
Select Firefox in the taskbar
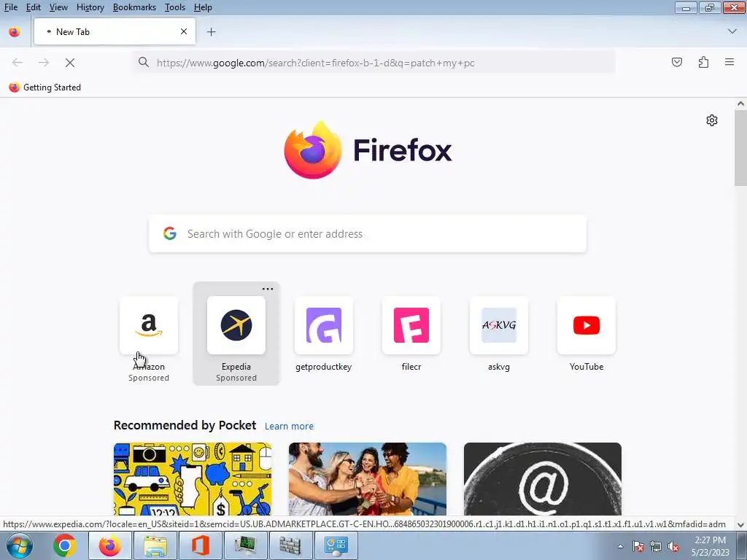[x=110, y=545]
